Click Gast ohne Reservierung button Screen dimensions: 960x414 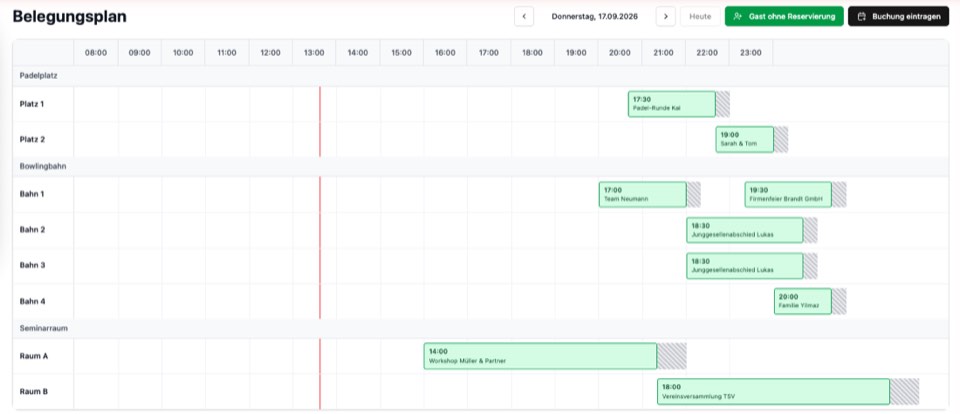[x=784, y=17]
